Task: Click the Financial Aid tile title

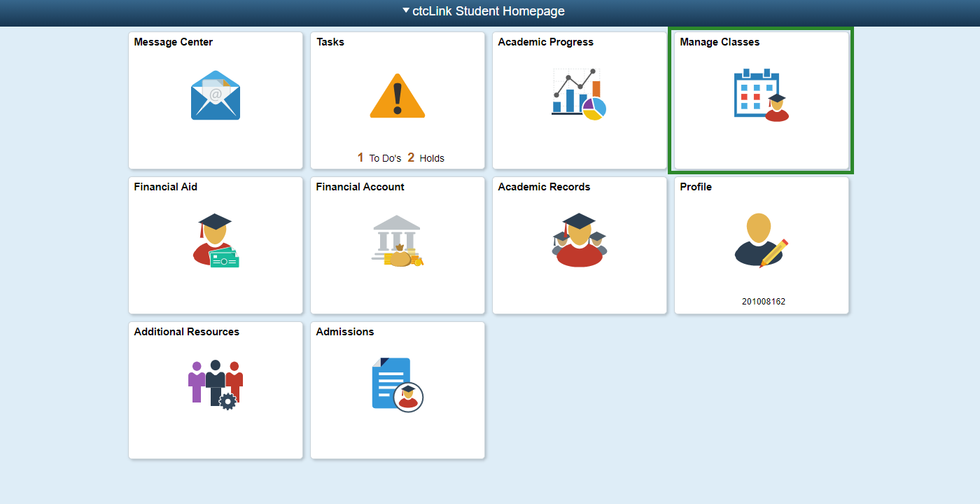Action: [166, 187]
